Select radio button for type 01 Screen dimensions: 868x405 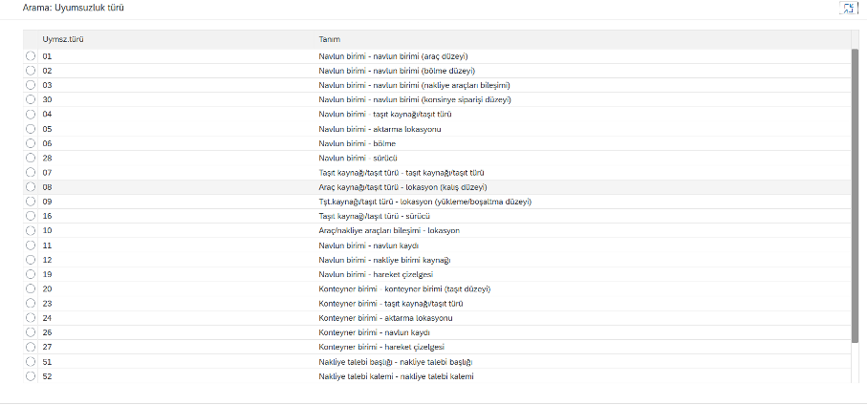31,56
